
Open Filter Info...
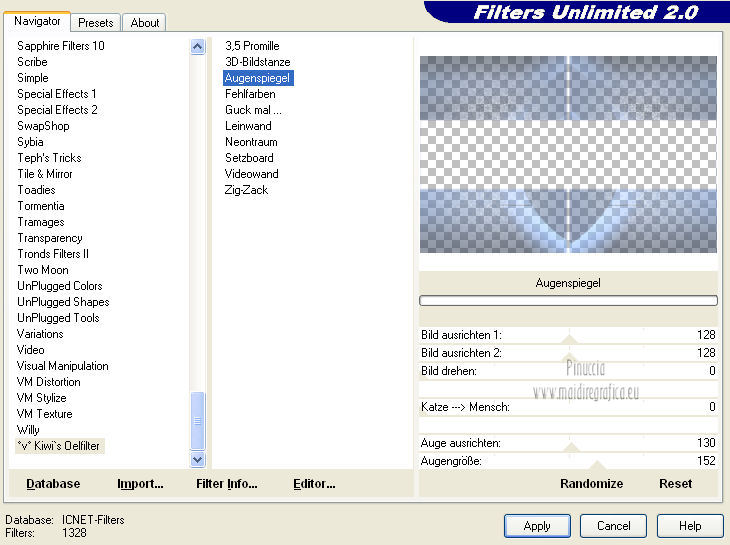(227, 484)
